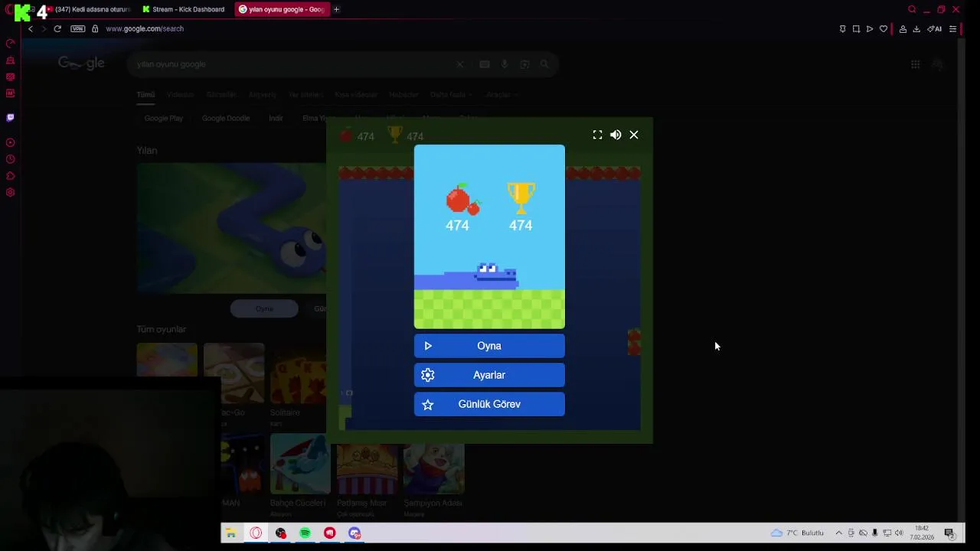Open the Ayarlar settings button
This screenshot has height=551, width=980.
489,375
